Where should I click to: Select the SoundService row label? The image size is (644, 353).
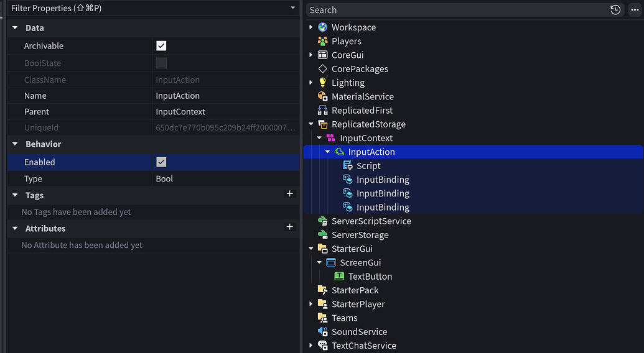(360, 332)
